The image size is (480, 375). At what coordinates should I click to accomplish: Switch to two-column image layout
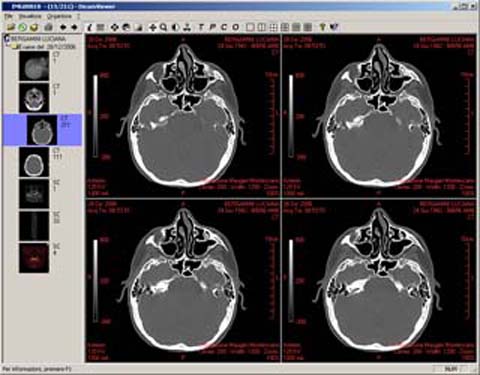coord(262,27)
